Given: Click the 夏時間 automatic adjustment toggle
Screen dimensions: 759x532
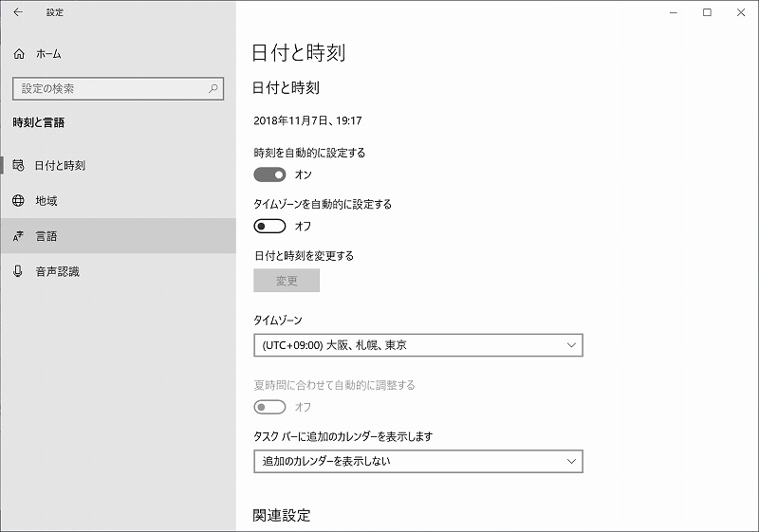Looking at the screenshot, I should point(269,407).
